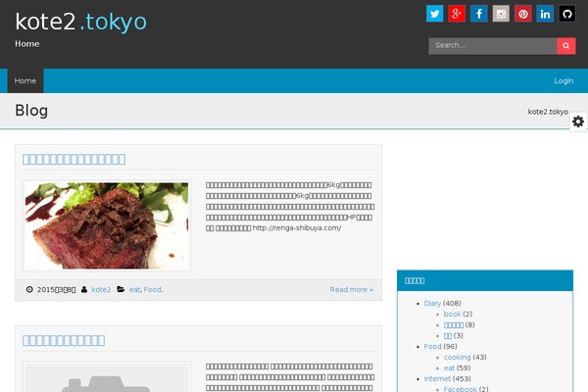The image size is (588, 392).
Task: Select Home under the site title
Action: click(x=27, y=44)
